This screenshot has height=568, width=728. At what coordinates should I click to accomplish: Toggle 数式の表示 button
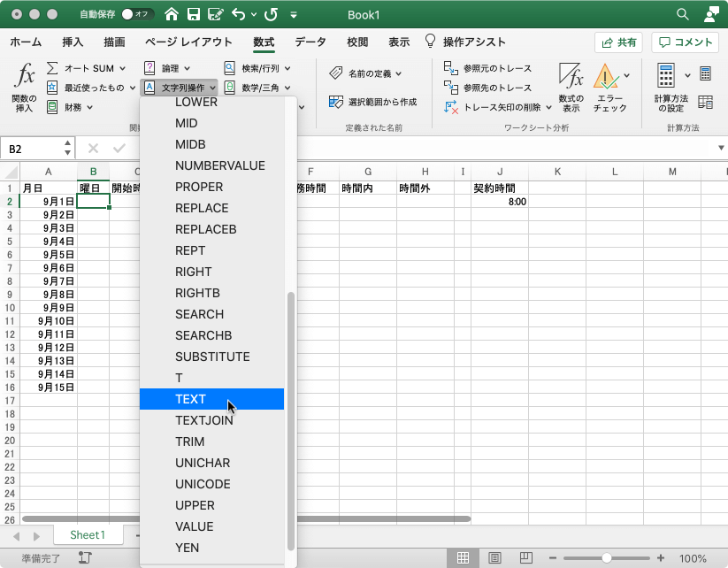(x=571, y=88)
